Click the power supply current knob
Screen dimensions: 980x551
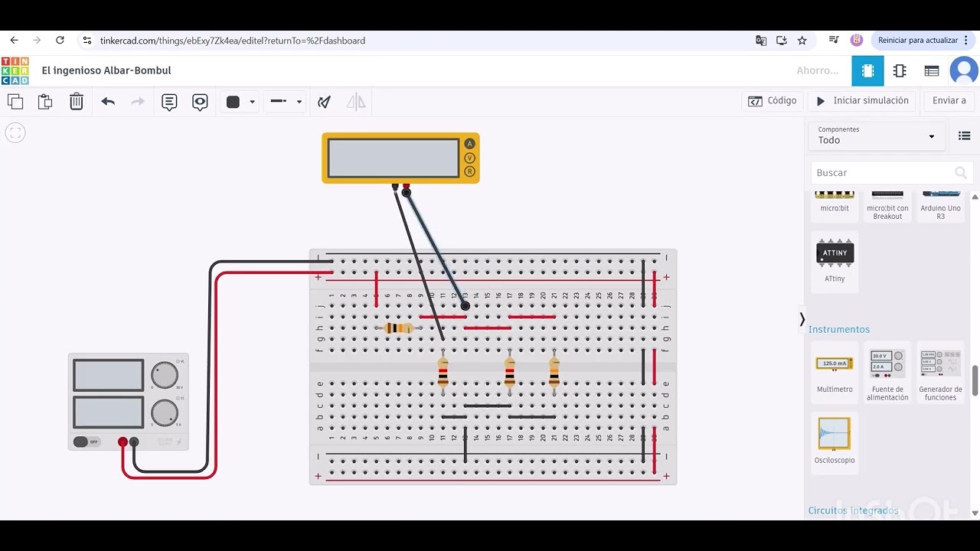[164, 413]
